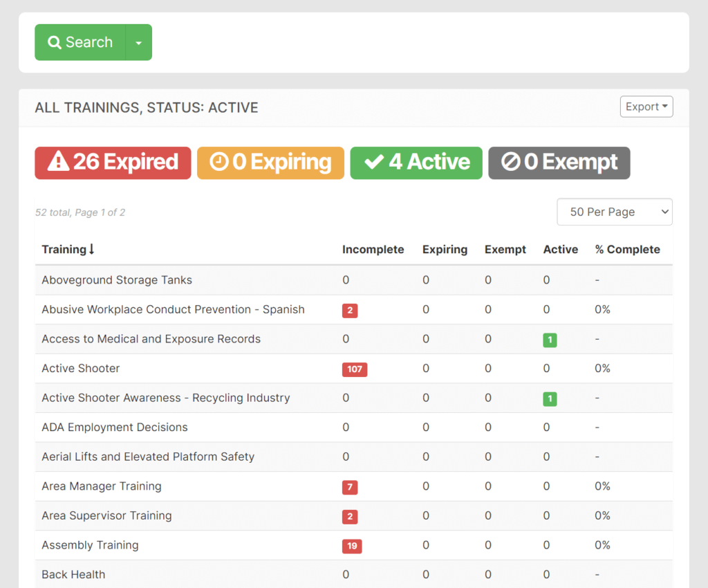This screenshot has width=708, height=588.
Task: Open Aerial Lifts and Elevated Platform Safety
Action: (x=148, y=457)
